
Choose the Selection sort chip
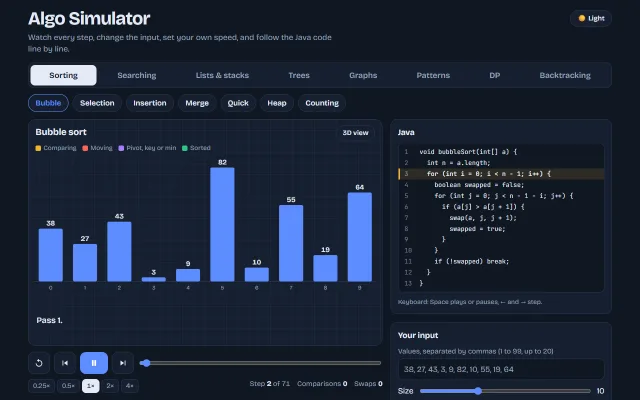97,103
